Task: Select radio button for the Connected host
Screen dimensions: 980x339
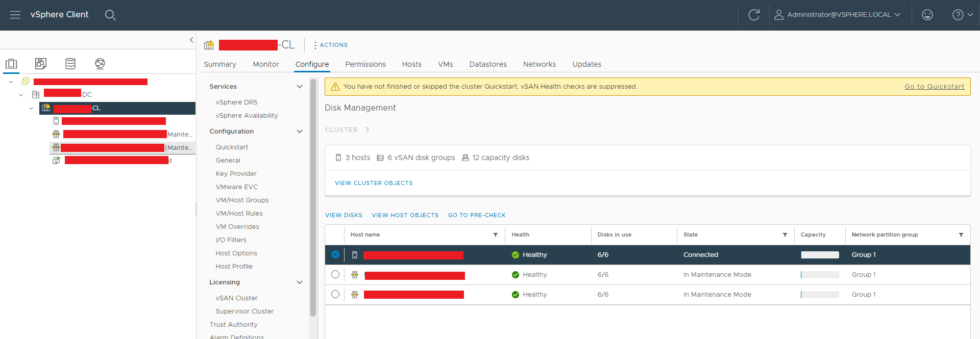Action: point(335,254)
